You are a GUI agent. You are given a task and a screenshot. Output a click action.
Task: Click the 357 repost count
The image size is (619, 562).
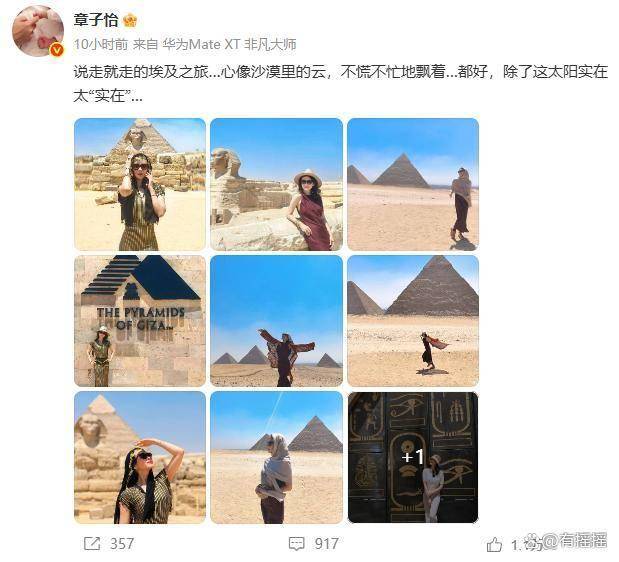122,543
